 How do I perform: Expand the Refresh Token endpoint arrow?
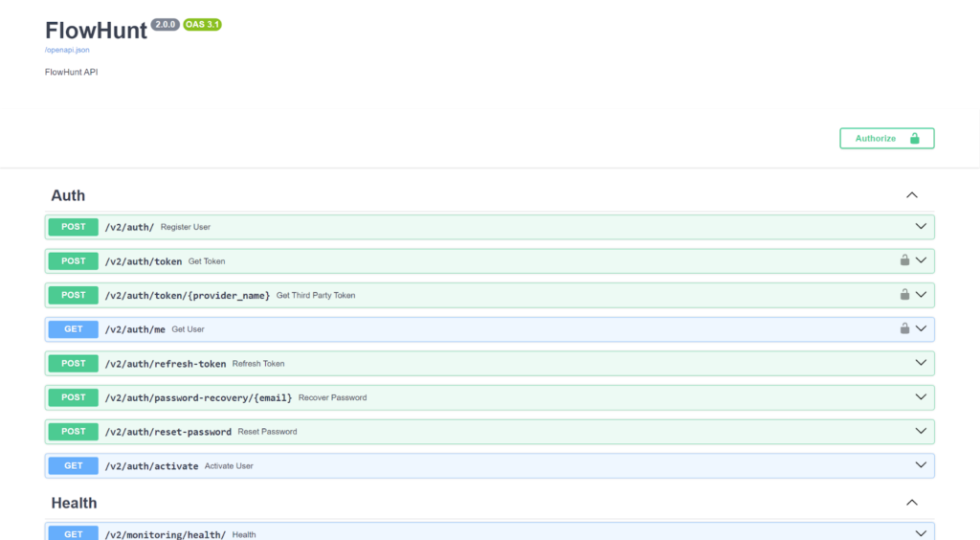[921, 363]
